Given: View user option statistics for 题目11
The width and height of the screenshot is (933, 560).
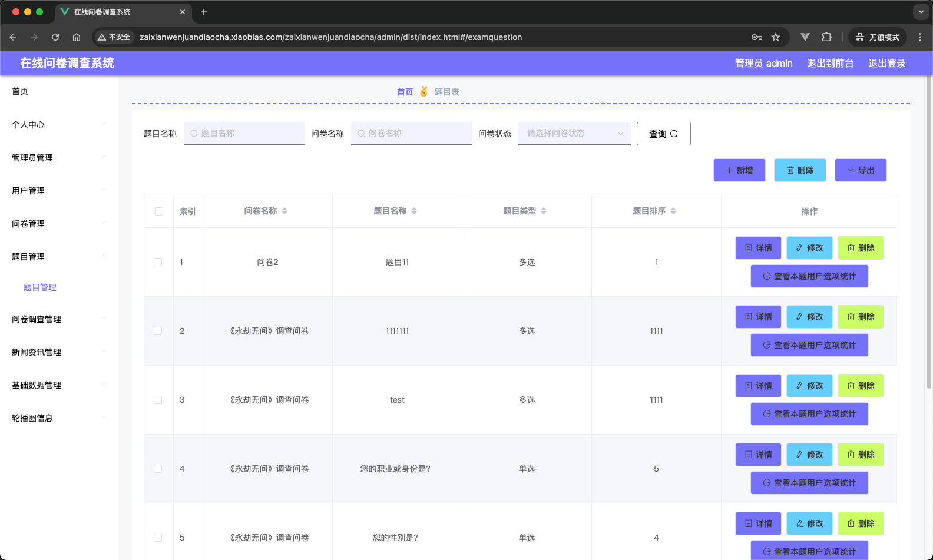Looking at the screenshot, I should click(809, 276).
